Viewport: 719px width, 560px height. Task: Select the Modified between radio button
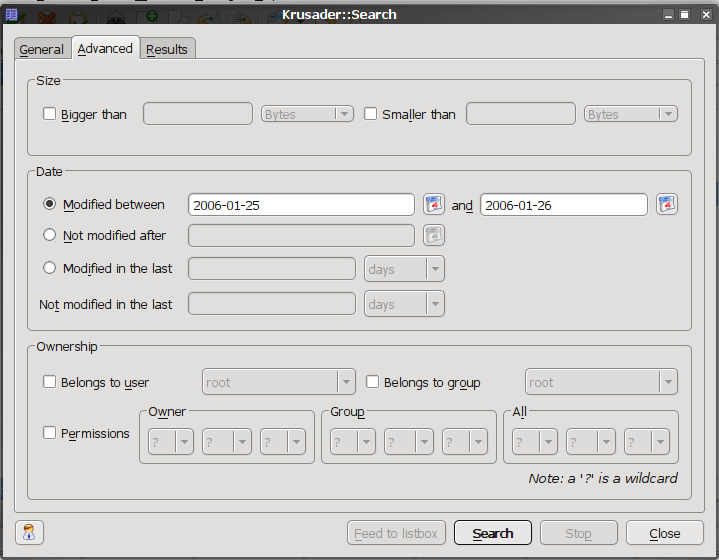tap(50, 204)
